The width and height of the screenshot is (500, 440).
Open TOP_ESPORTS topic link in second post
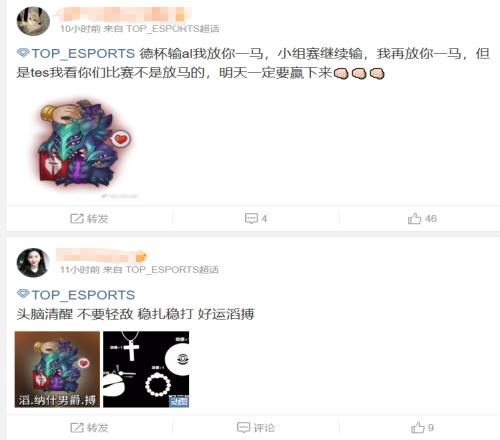83,295
